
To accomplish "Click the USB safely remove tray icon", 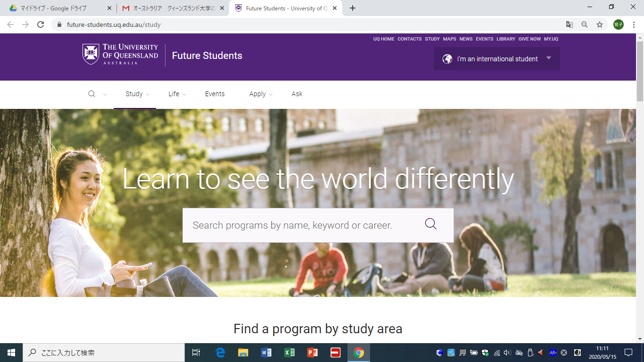I will (x=530, y=353).
